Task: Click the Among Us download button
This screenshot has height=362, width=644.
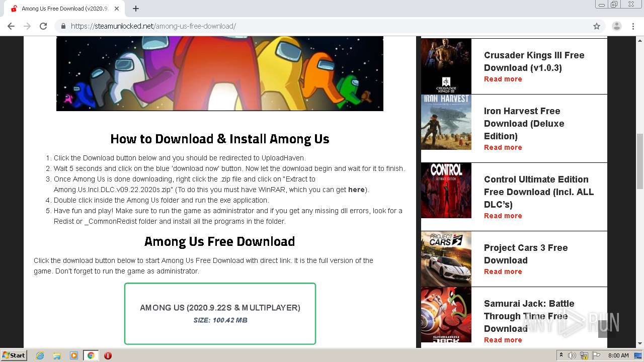Action: tap(220, 314)
